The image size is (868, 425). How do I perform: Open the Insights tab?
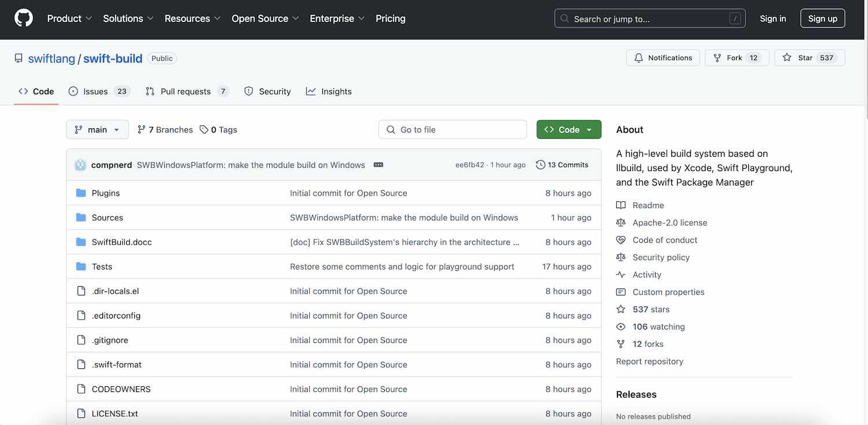click(329, 91)
